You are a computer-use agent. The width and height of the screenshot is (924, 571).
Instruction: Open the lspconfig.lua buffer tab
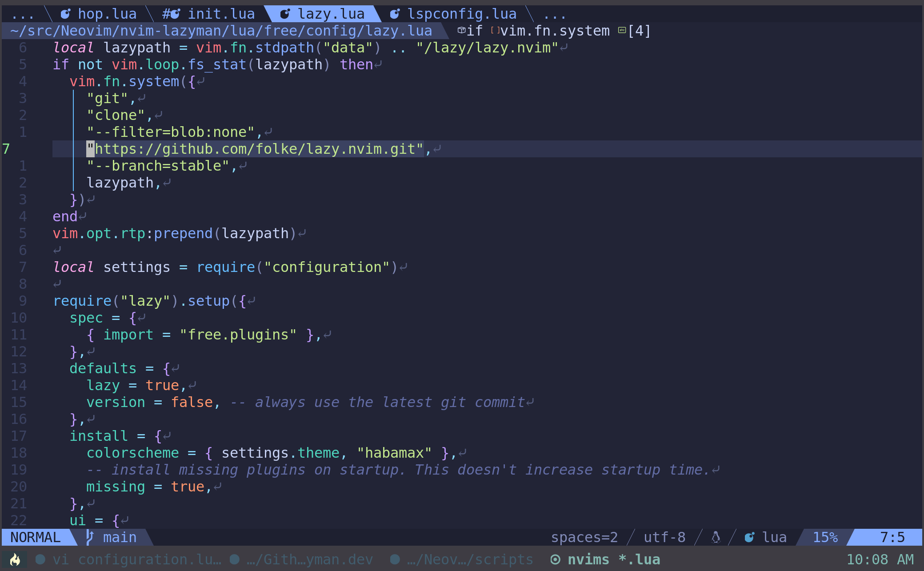click(461, 14)
